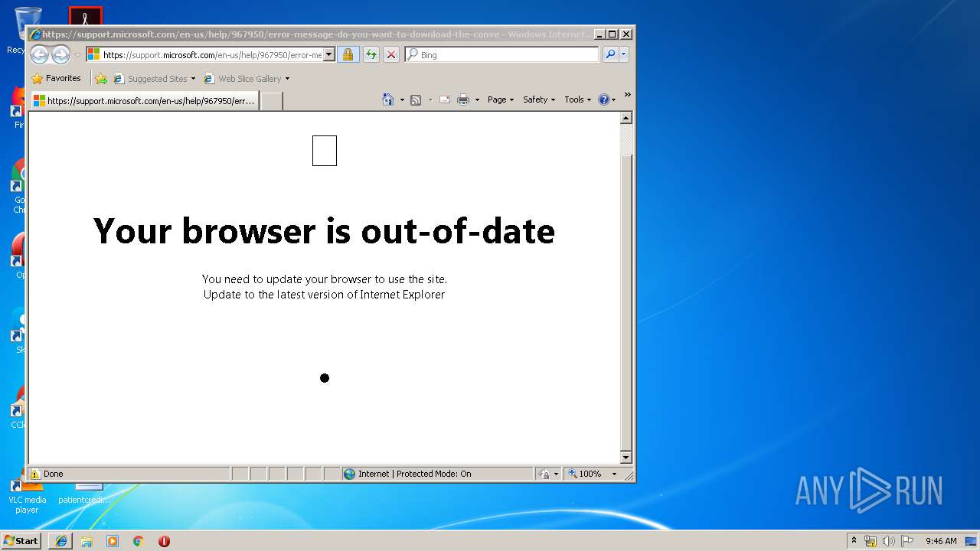This screenshot has width=980, height=551.
Task: Click the "Your browser is out-of-date" heading
Action: [324, 230]
